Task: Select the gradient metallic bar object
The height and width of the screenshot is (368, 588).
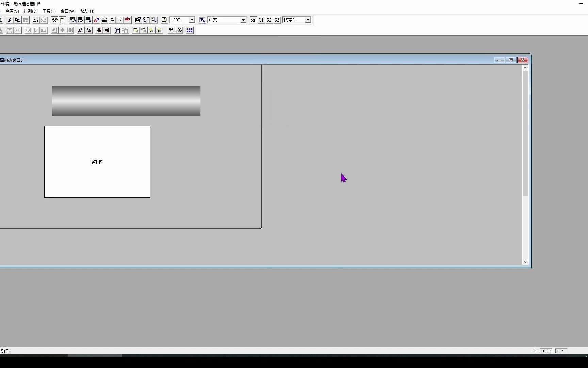Action: point(126,101)
